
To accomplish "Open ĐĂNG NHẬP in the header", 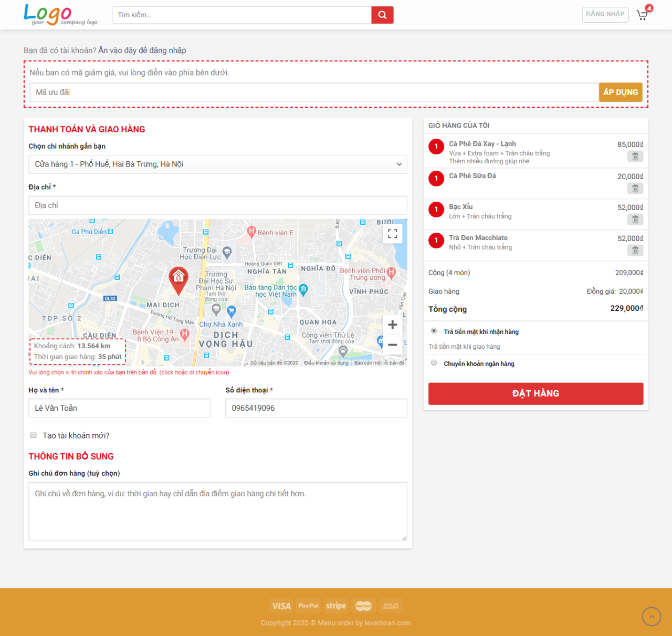I will (x=605, y=15).
